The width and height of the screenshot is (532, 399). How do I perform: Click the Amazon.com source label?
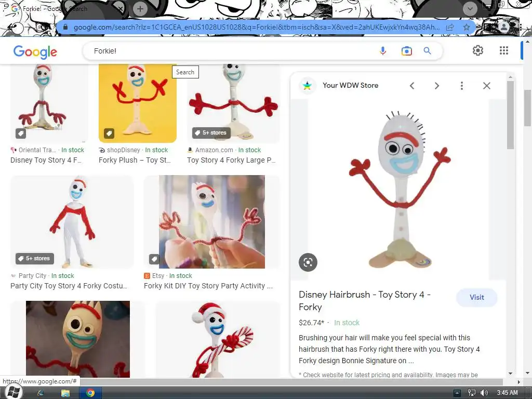(214, 150)
